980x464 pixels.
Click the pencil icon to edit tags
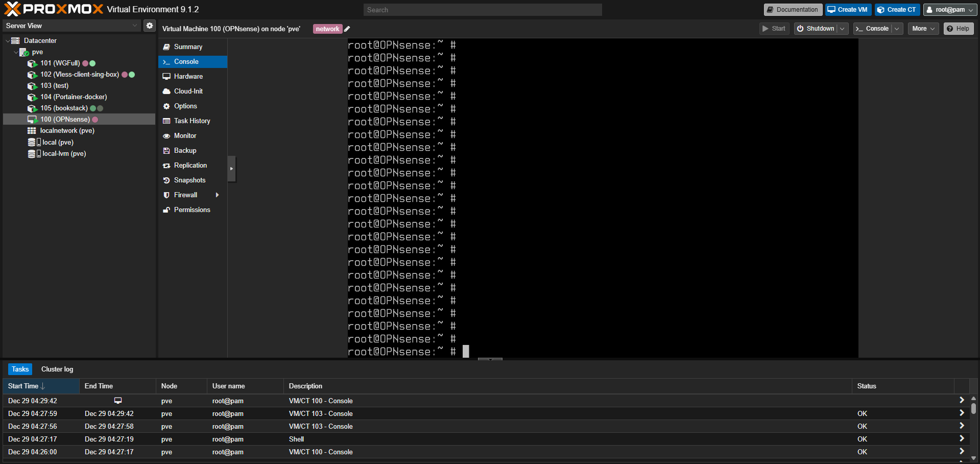347,29
